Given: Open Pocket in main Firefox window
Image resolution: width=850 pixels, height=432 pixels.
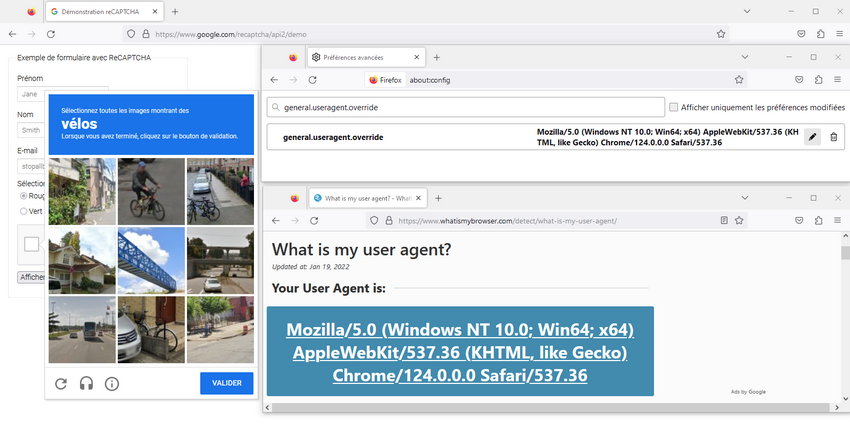Looking at the screenshot, I should pos(801,34).
